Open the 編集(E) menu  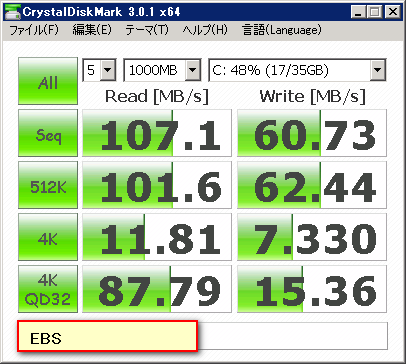[92, 30]
